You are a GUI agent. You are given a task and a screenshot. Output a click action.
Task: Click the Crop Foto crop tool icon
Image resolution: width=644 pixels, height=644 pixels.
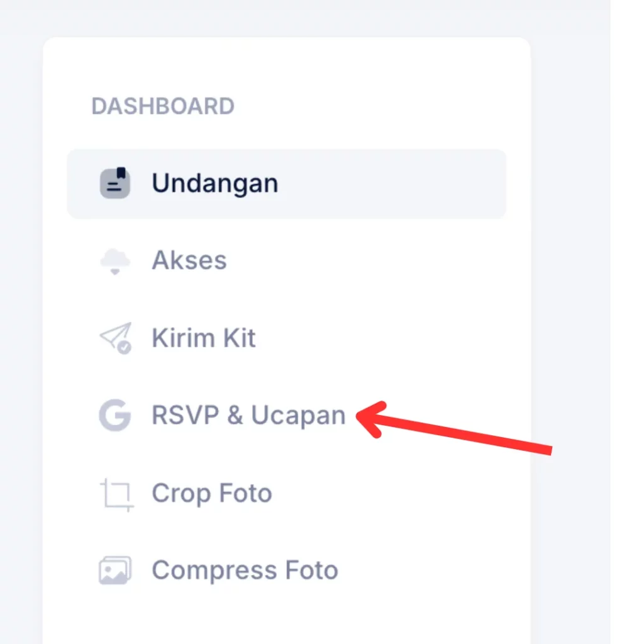[116, 494]
